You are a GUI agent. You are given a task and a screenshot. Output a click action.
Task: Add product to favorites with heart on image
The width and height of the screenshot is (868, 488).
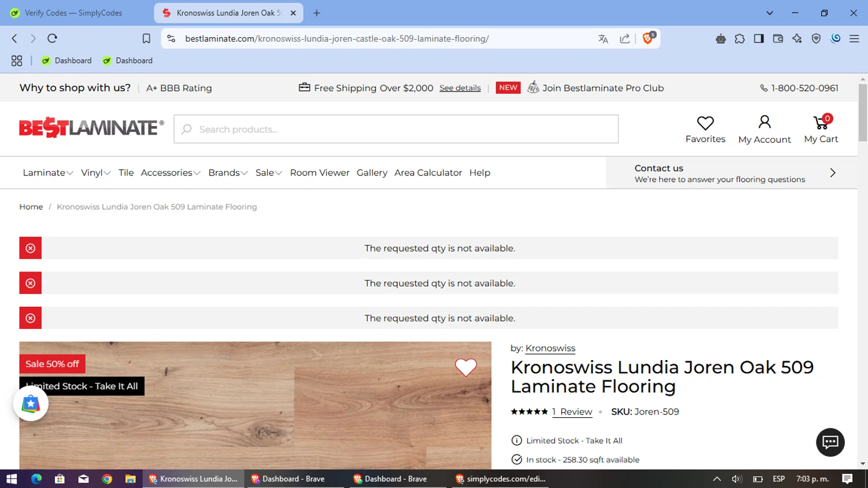coord(466,368)
